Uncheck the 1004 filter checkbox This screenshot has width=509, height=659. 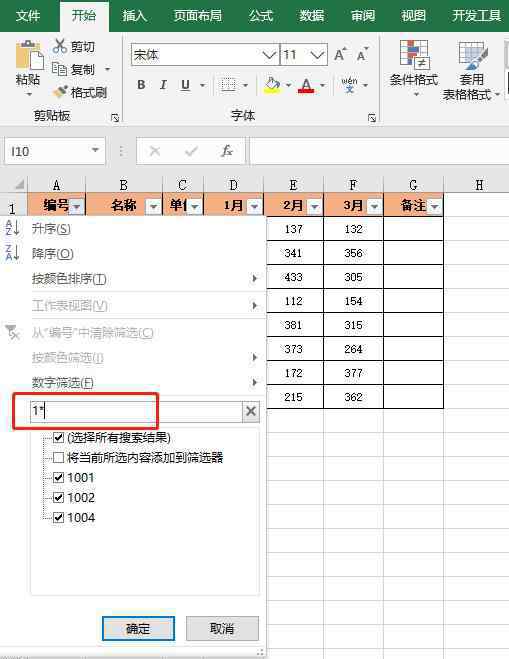click(58, 517)
